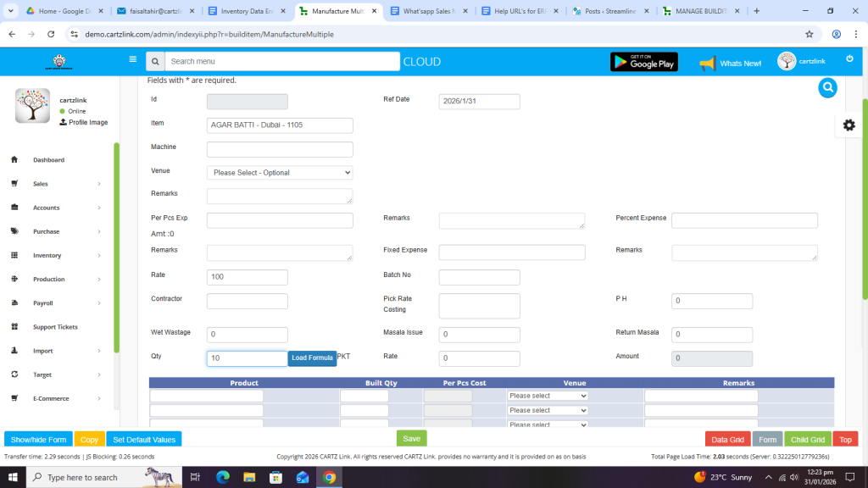Open Support Tickets in sidebar
Image resolution: width=868 pixels, height=488 pixels.
[x=55, y=327]
